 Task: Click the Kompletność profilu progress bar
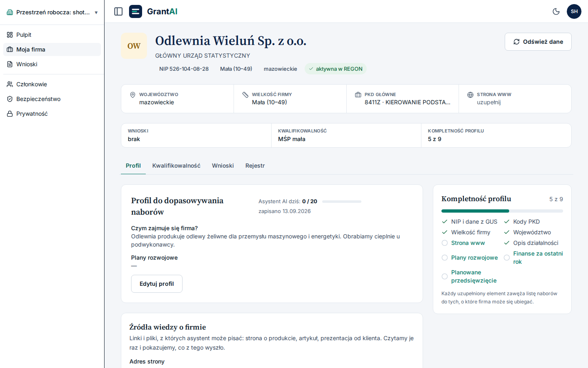502,211
